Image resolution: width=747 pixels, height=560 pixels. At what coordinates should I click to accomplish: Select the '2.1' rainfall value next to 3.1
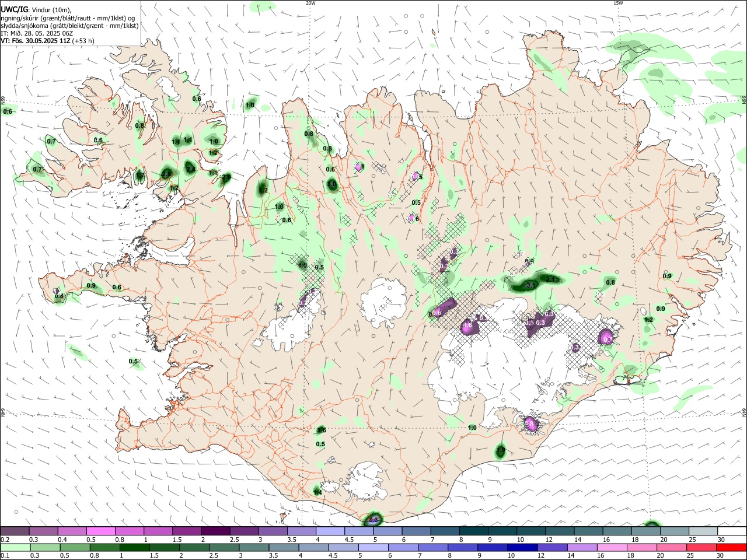click(x=550, y=279)
